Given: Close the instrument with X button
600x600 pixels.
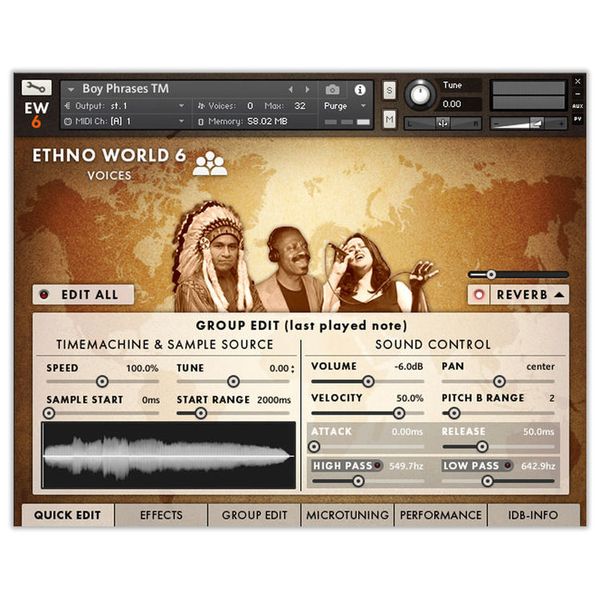Looking at the screenshot, I should [x=578, y=81].
